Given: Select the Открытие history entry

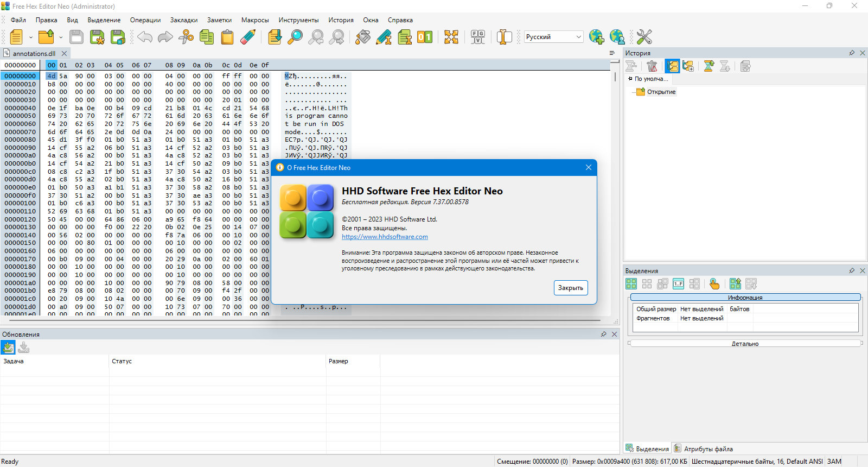Looking at the screenshot, I should click(661, 92).
